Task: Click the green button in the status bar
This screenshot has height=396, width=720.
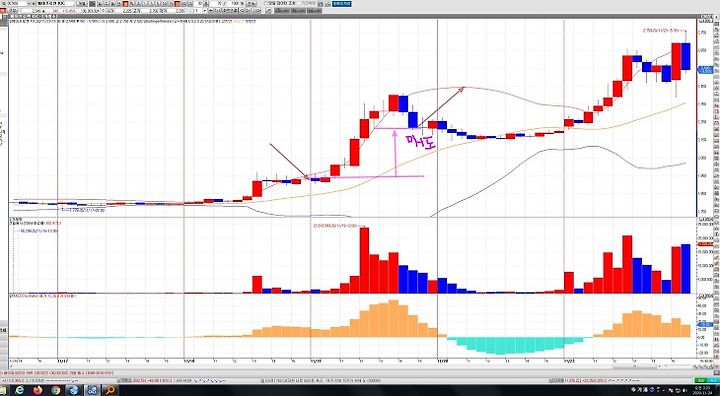Action: (x=700, y=380)
